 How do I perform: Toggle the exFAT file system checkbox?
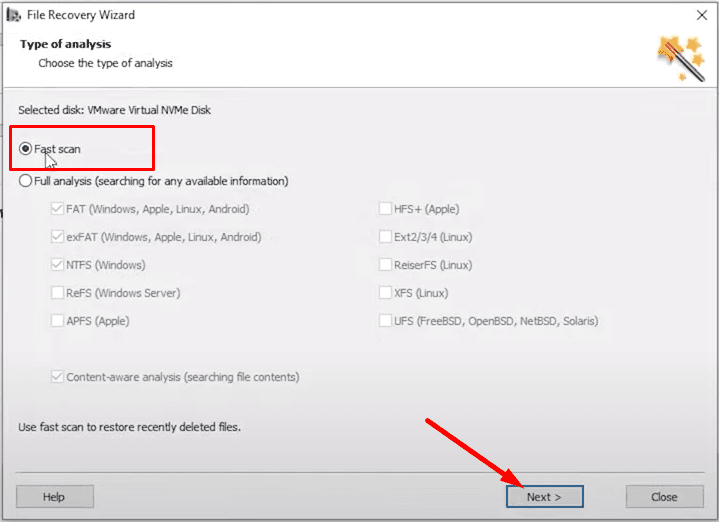(57, 237)
